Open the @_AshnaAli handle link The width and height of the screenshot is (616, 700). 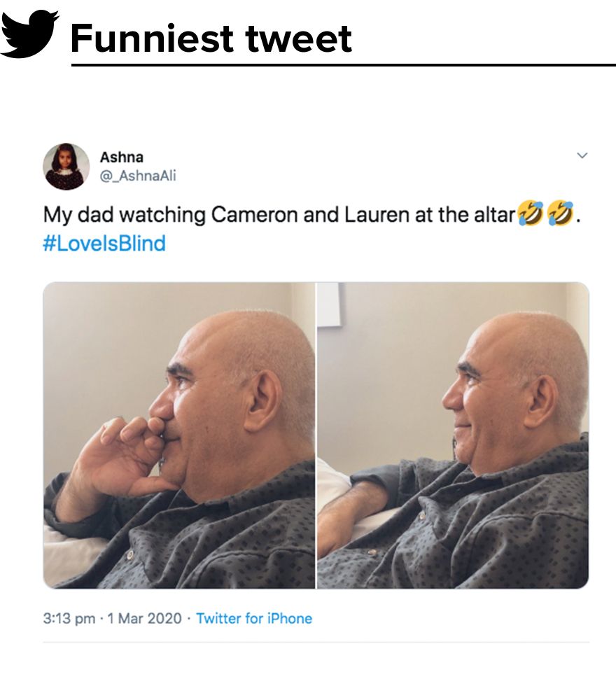[x=138, y=176]
